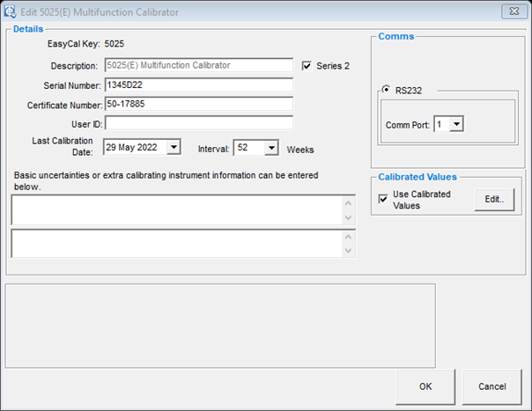
Task: Open the Comm Port dropdown
Action: click(456, 125)
